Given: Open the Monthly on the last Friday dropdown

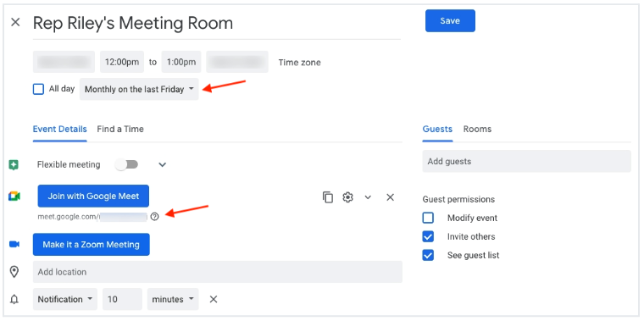Looking at the screenshot, I should [139, 89].
